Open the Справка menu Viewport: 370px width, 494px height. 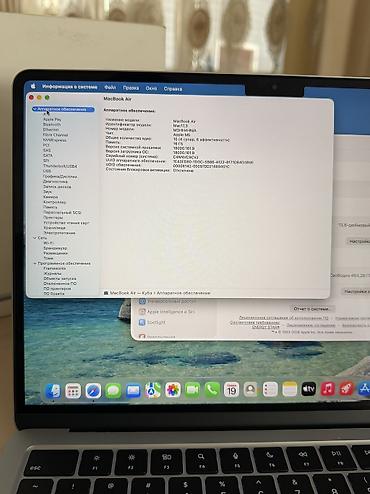(173, 89)
